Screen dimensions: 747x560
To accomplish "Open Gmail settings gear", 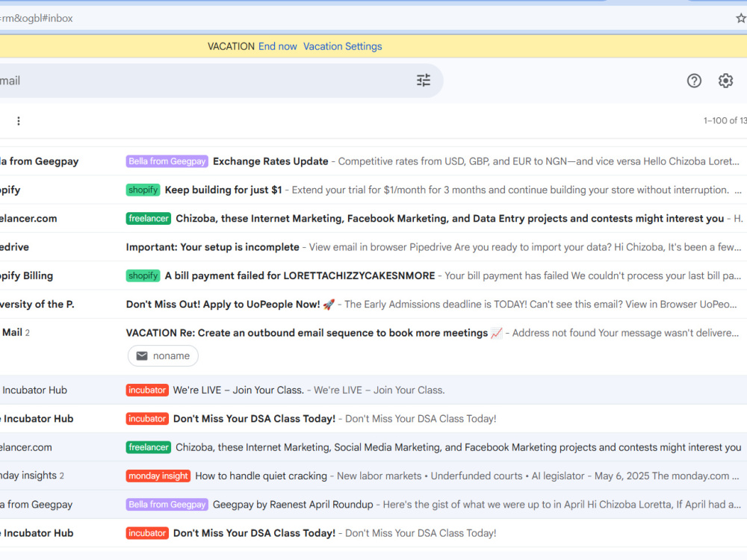I will click(x=725, y=81).
